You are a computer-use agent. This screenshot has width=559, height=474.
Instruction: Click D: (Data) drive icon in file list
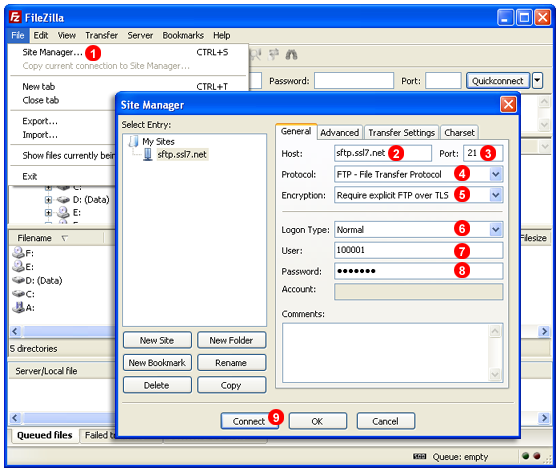pos(18,280)
